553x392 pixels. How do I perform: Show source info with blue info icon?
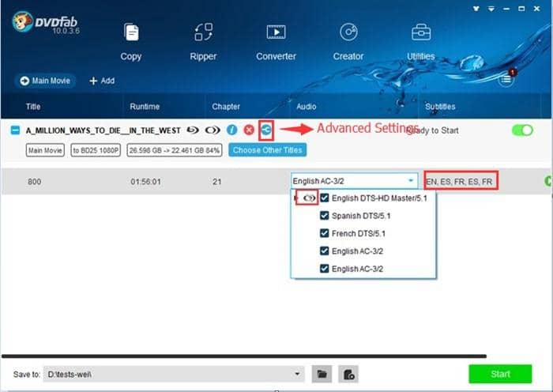pyautogui.click(x=231, y=130)
